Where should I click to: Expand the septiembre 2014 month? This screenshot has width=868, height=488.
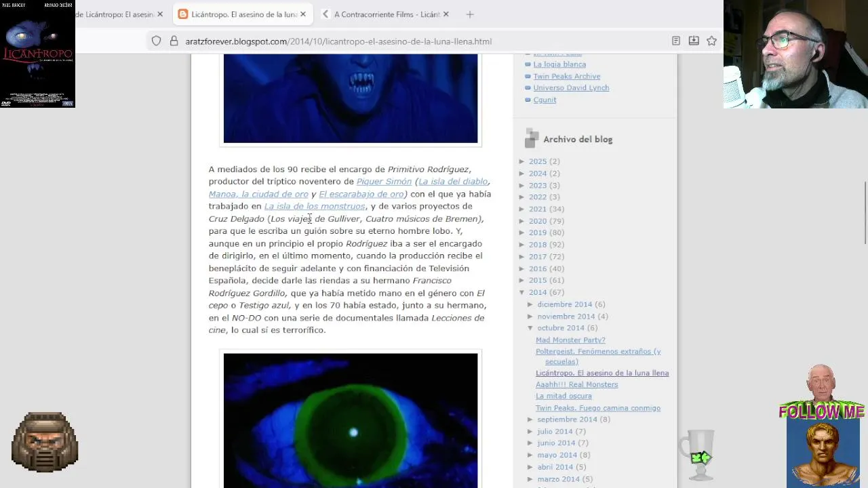[x=530, y=420]
